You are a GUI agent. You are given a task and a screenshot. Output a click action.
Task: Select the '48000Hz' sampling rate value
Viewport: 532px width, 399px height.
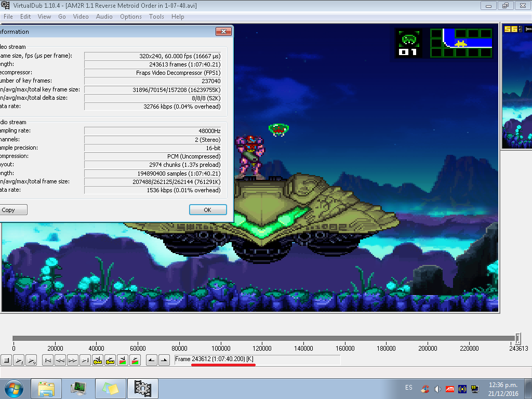(x=153, y=131)
